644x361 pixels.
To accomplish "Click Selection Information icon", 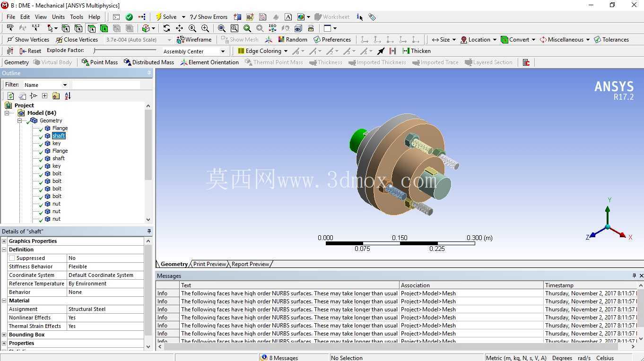I will pyautogui.click(x=360, y=17).
